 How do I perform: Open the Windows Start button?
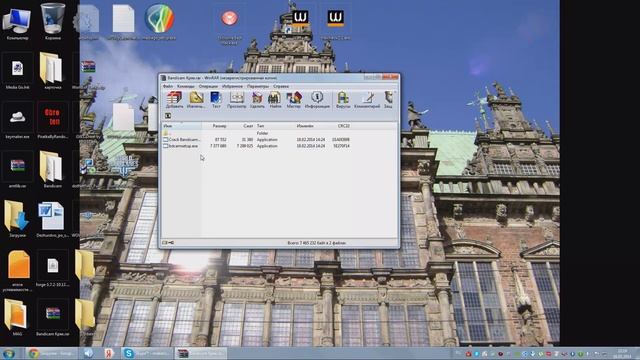pyautogui.click(x=9, y=353)
